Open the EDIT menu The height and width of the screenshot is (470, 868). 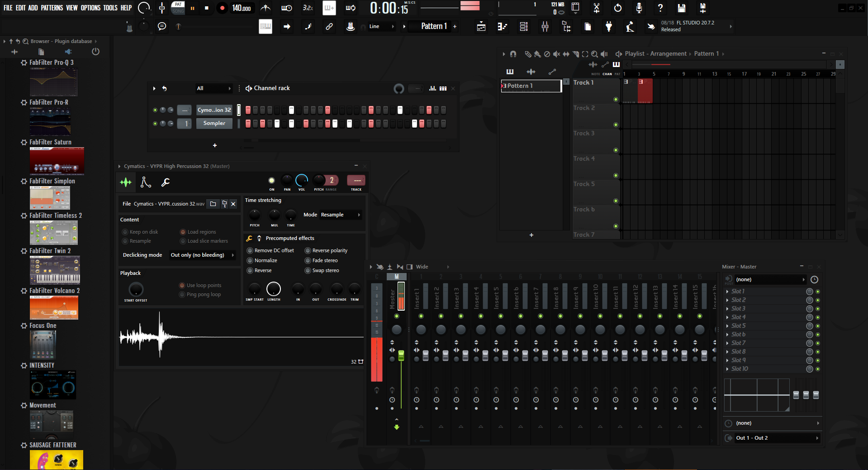click(21, 8)
